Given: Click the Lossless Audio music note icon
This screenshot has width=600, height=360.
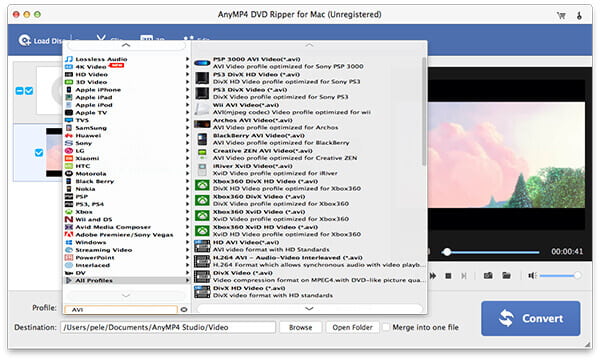Looking at the screenshot, I should [x=69, y=59].
